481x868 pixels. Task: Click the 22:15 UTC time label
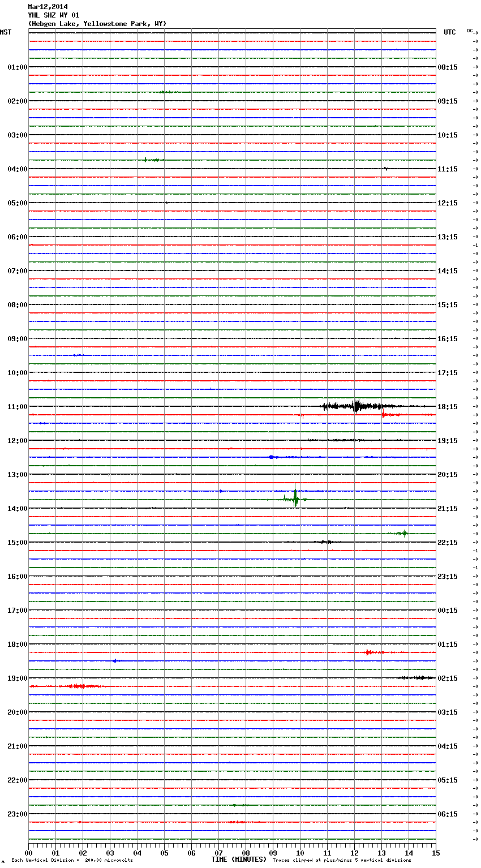[x=448, y=543]
